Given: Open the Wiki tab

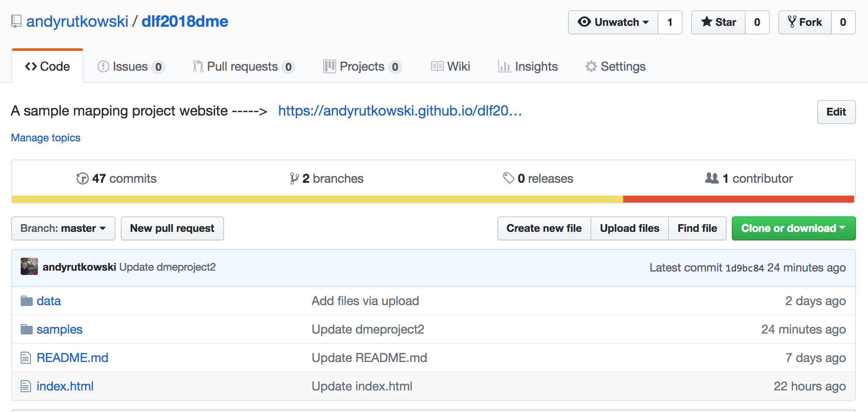Looking at the screenshot, I should (450, 66).
